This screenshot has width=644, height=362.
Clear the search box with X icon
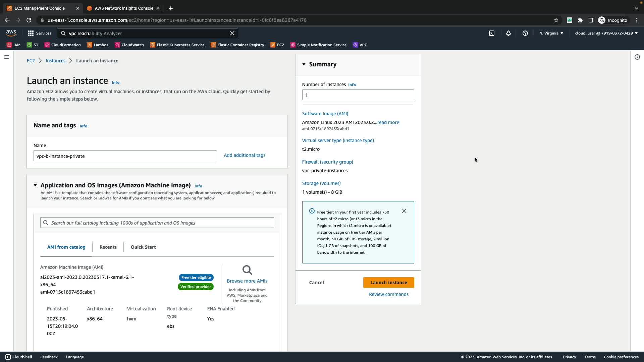click(232, 33)
